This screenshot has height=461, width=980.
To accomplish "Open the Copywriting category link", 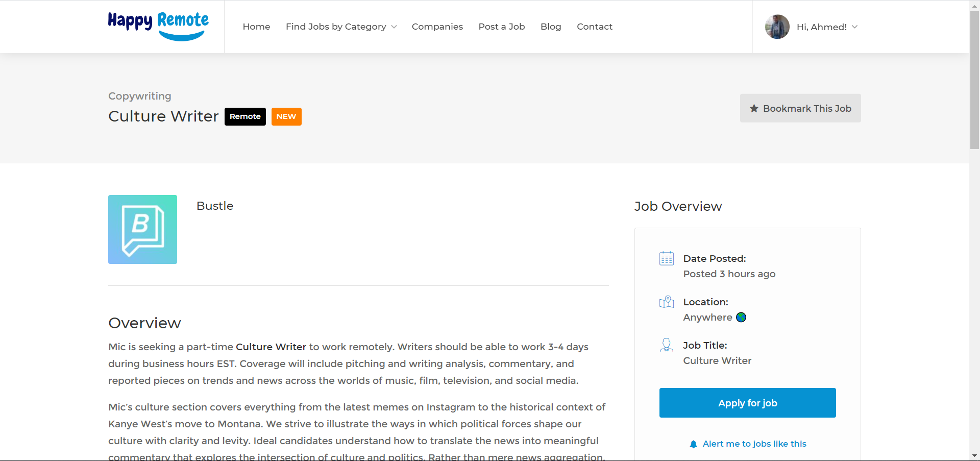I will [x=139, y=96].
